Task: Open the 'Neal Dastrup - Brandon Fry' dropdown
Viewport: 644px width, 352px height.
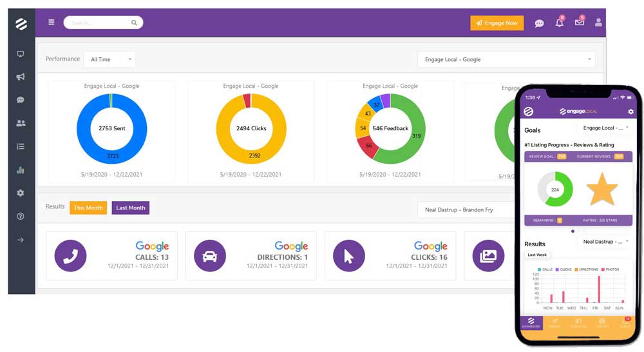Action: click(467, 210)
